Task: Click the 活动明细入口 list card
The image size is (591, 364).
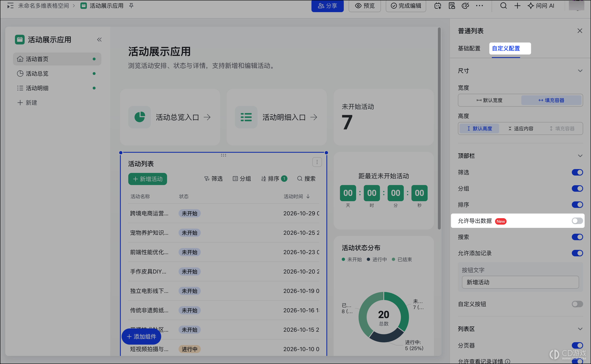Action: click(x=277, y=117)
